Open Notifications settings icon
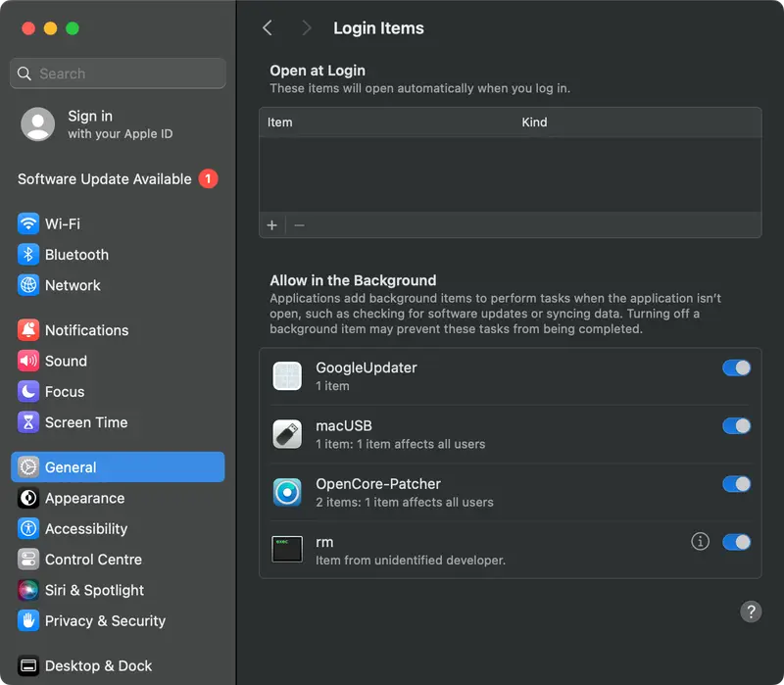This screenshot has width=784, height=685. tap(28, 330)
